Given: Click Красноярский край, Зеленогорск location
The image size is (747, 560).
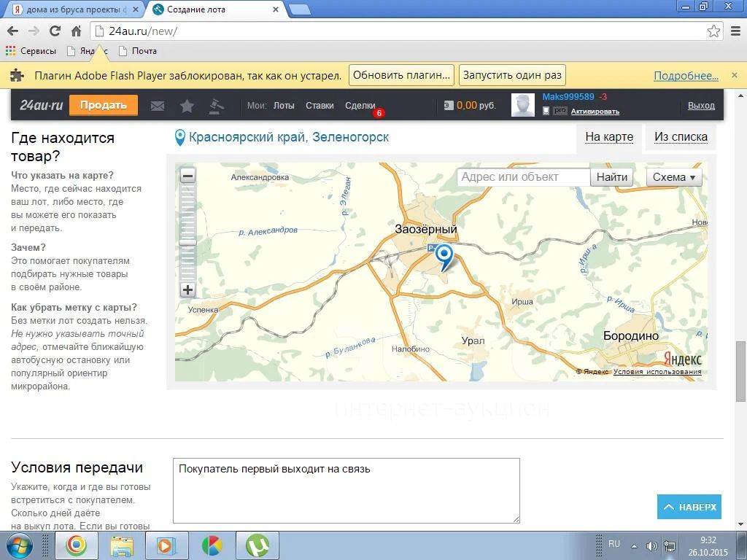Looking at the screenshot, I should tap(289, 137).
